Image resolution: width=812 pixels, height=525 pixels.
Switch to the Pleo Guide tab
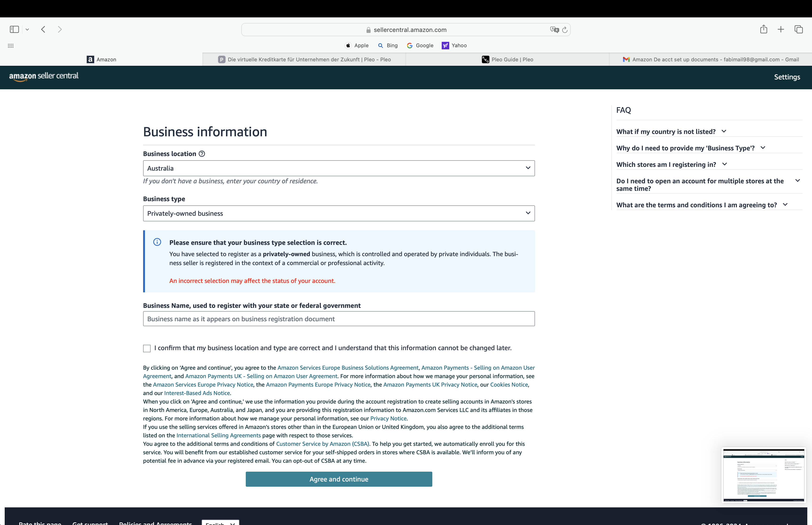pyautogui.click(x=507, y=59)
